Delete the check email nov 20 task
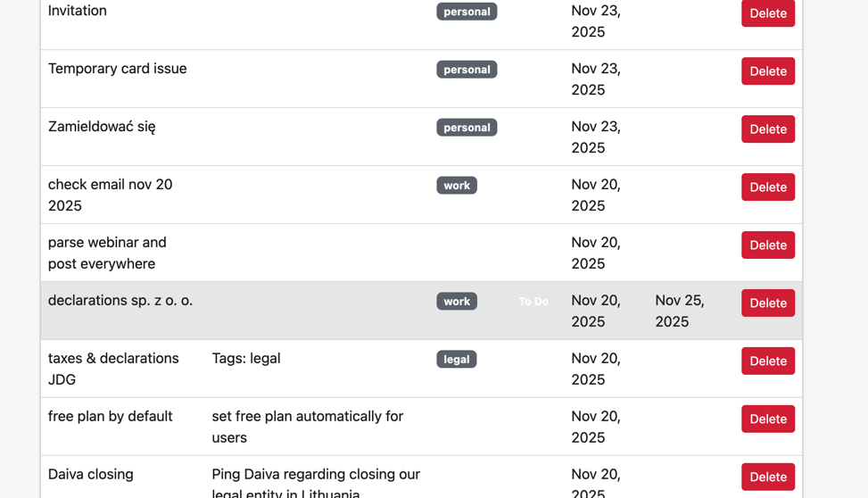Image resolution: width=868 pixels, height=498 pixels. coord(767,187)
